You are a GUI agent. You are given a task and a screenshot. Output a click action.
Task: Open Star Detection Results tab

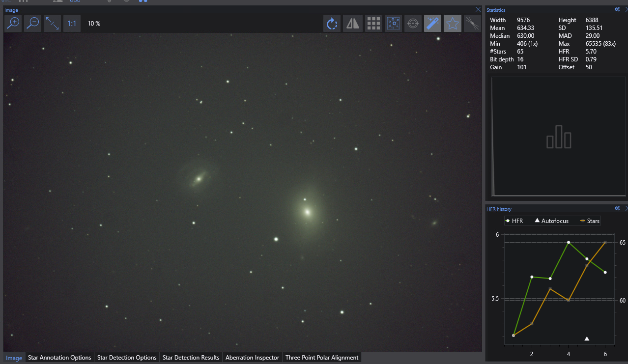pos(191,358)
